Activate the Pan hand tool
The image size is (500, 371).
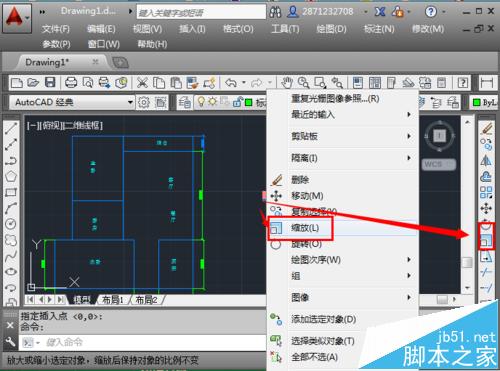pyautogui.click(x=286, y=83)
